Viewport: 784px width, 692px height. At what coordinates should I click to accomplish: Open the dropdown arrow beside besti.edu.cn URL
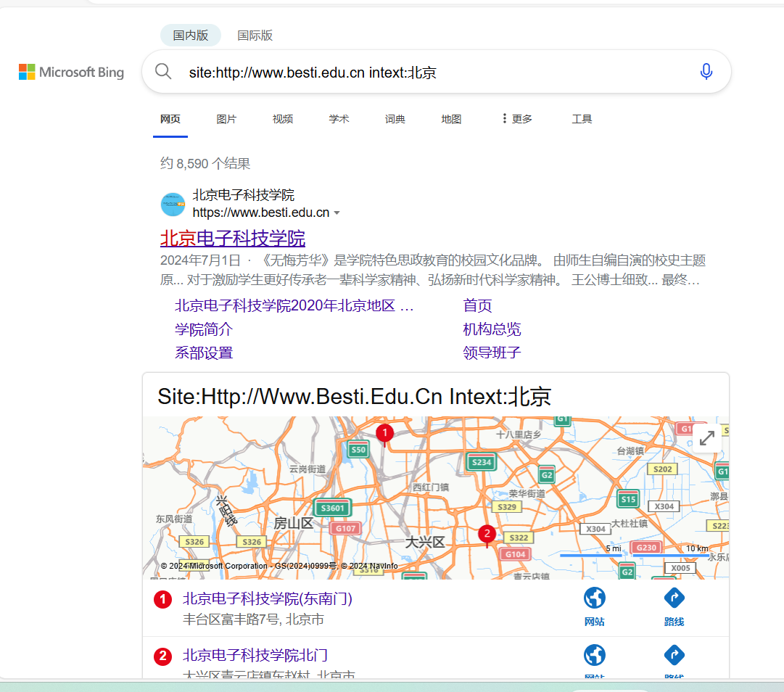pyautogui.click(x=337, y=213)
